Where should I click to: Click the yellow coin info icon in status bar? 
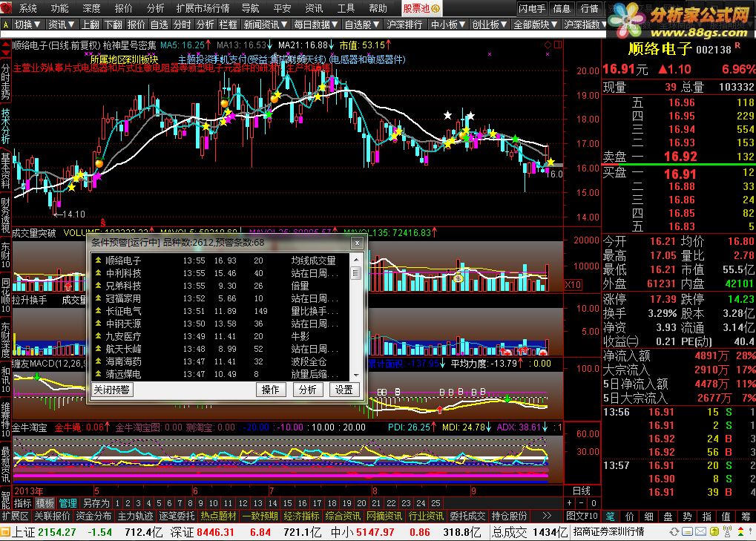[714, 532]
